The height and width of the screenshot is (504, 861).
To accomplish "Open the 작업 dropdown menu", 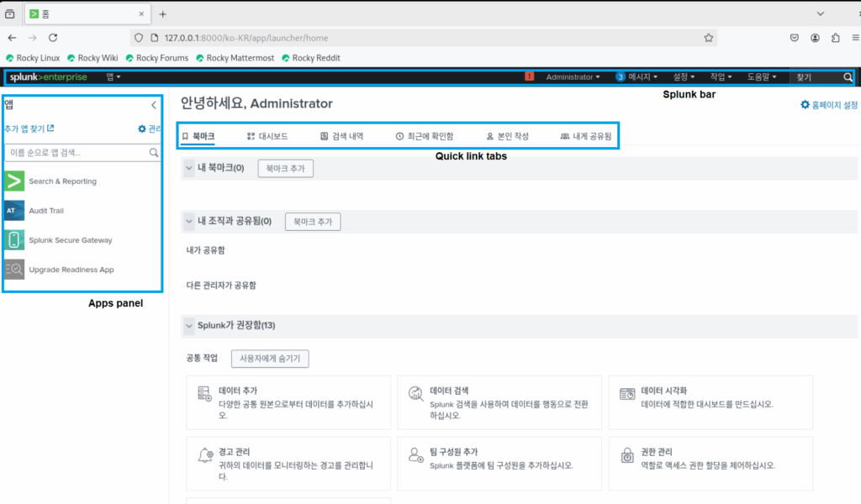I will pyautogui.click(x=721, y=76).
